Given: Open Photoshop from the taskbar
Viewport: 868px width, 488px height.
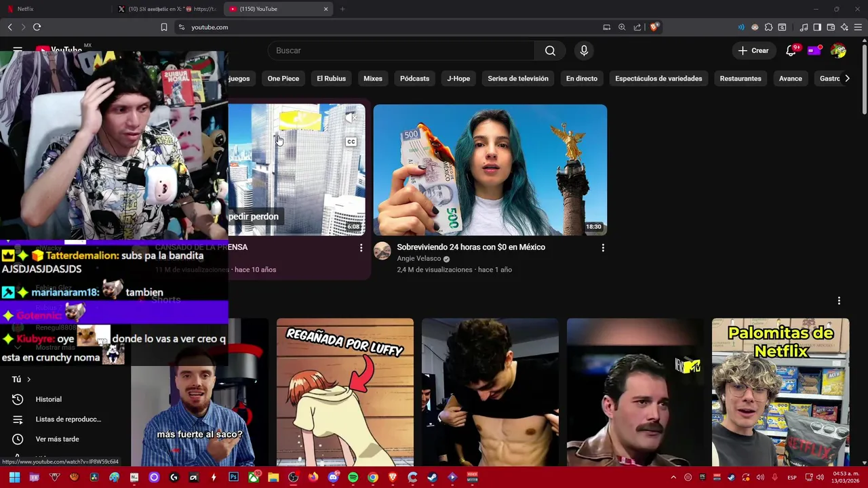Looking at the screenshot, I should (233, 477).
